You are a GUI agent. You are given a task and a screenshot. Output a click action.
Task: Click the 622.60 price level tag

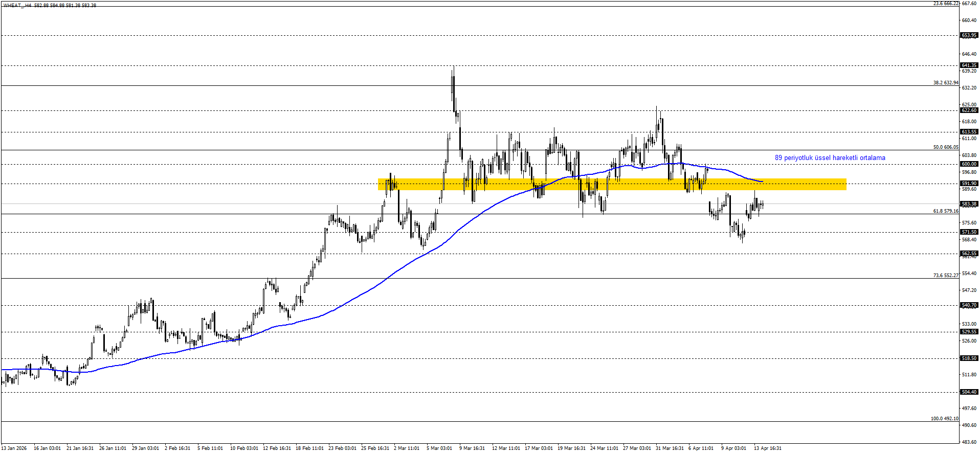coord(969,110)
